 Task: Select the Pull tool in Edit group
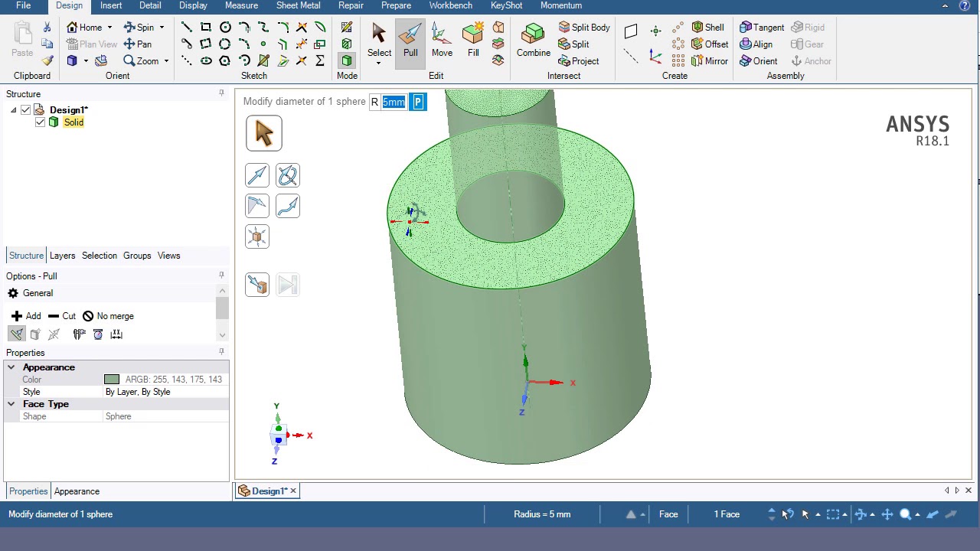click(x=410, y=42)
